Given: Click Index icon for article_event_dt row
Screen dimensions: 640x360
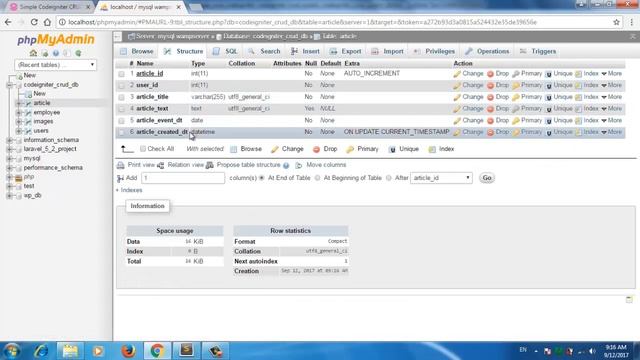Looking at the screenshot, I should [578, 121].
